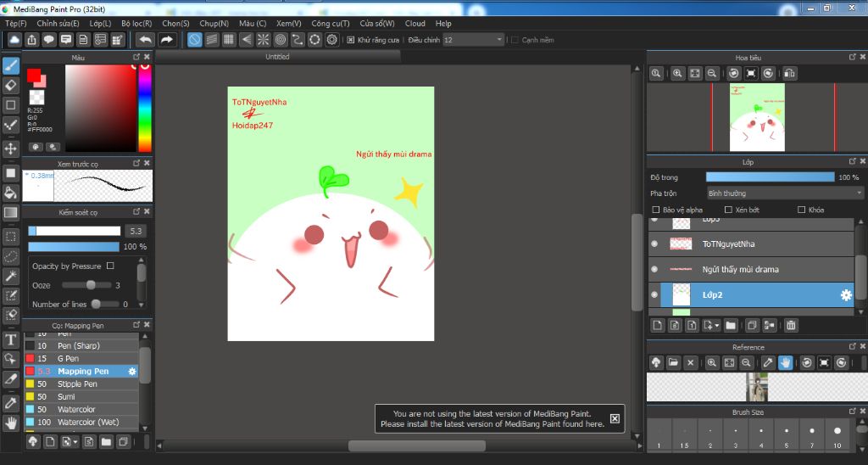Open the Tệp(F) menu

click(16, 23)
